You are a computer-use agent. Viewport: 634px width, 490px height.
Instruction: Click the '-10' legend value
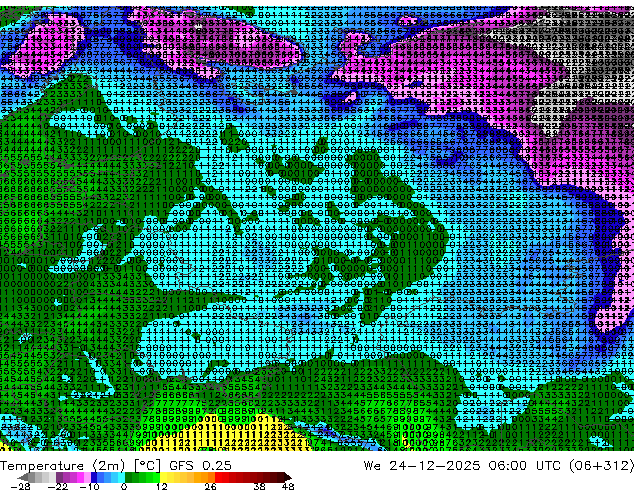coord(89,486)
